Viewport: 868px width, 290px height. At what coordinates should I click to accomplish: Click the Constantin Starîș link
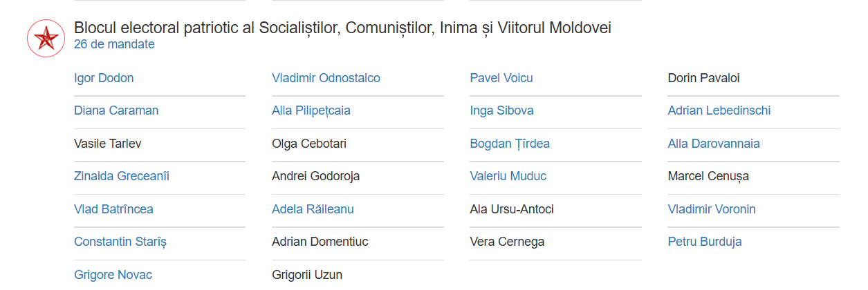click(x=120, y=242)
